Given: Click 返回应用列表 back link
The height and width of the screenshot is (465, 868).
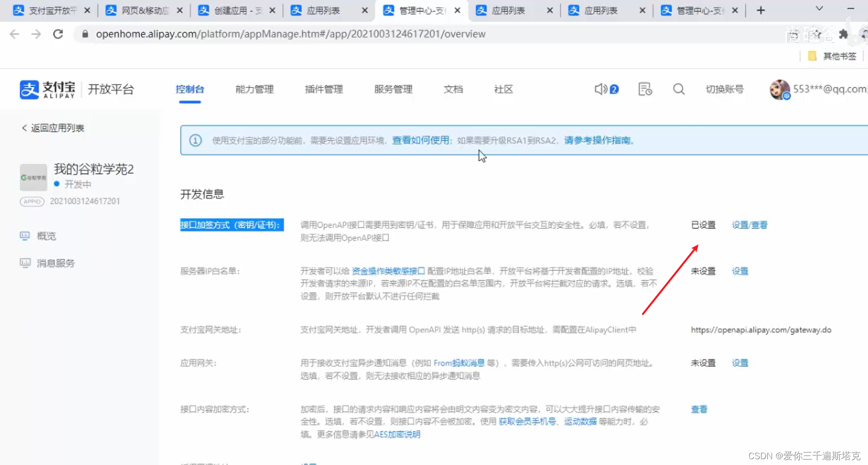Looking at the screenshot, I should (53, 128).
